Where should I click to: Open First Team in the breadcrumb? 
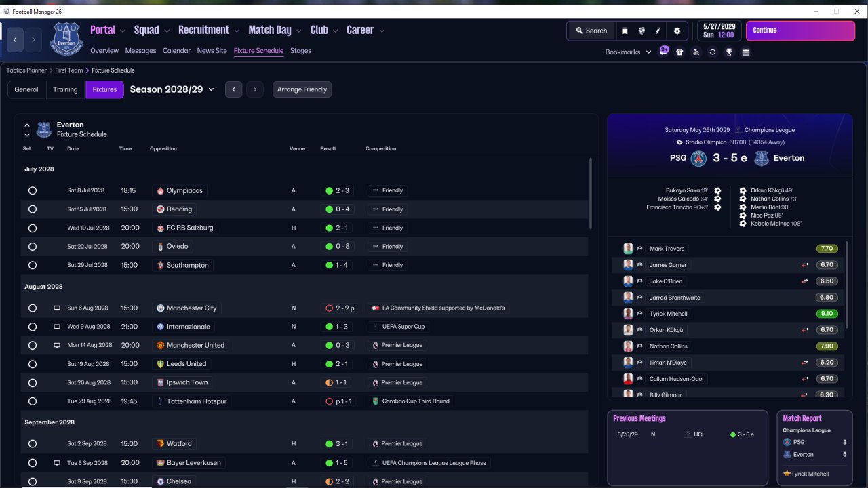(x=69, y=70)
